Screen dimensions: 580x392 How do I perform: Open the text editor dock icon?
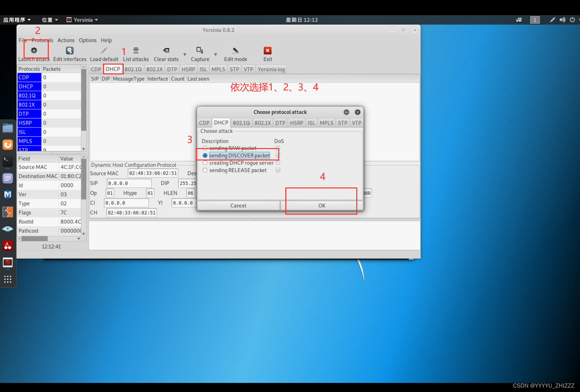coord(8,178)
